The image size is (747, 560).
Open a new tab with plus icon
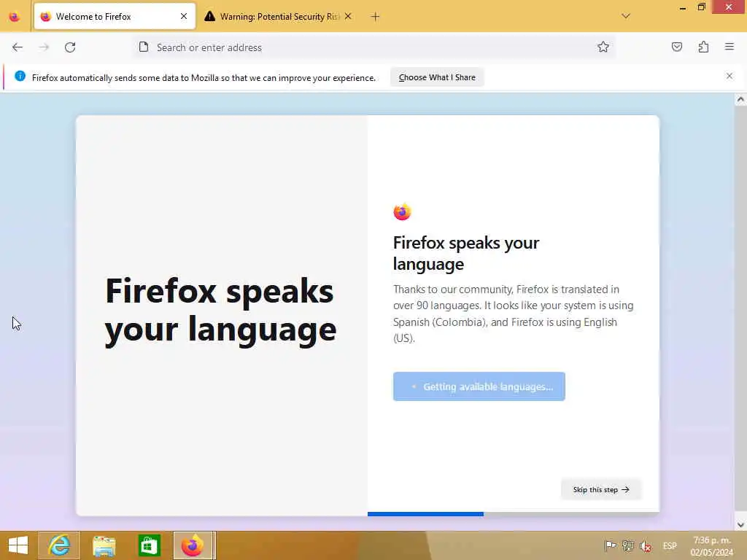376,17
